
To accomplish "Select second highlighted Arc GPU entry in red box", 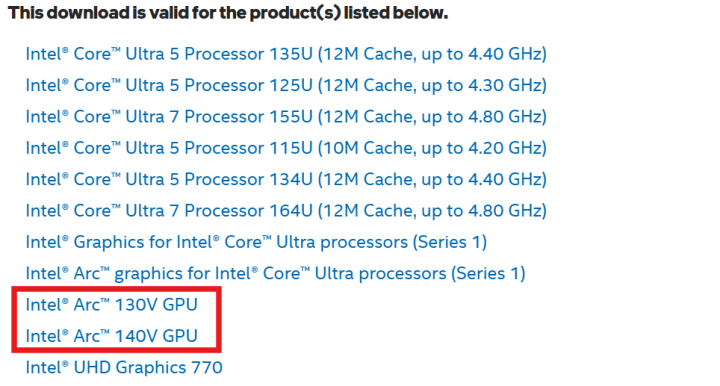I will (112, 336).
